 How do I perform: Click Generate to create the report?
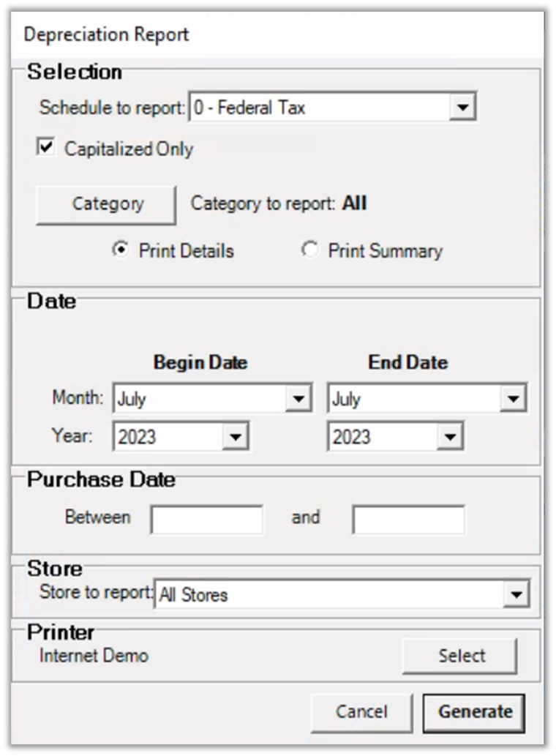pos(474,711)
